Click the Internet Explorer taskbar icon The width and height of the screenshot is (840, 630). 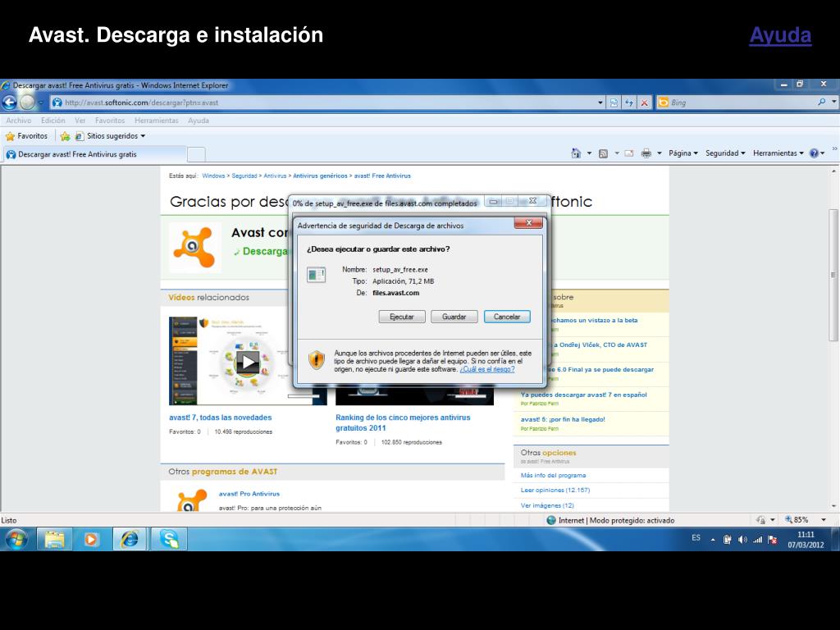click(x=129, y=539)
